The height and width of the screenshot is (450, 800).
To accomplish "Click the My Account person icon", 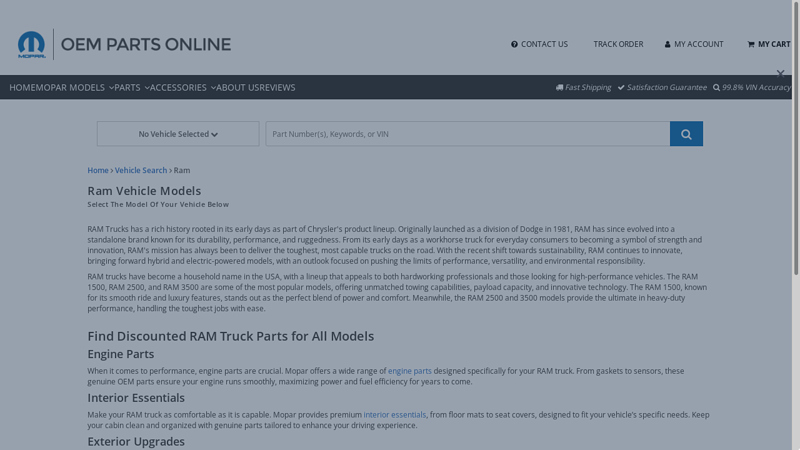I will pyautogui.click(x=667, y=44).
